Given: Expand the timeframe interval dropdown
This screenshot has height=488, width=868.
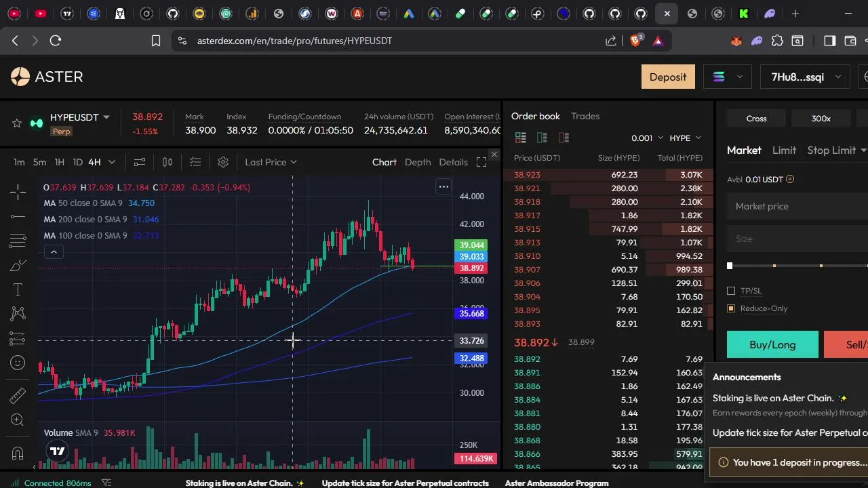Looking at the screenshot, I should click(x=112, y=162).
